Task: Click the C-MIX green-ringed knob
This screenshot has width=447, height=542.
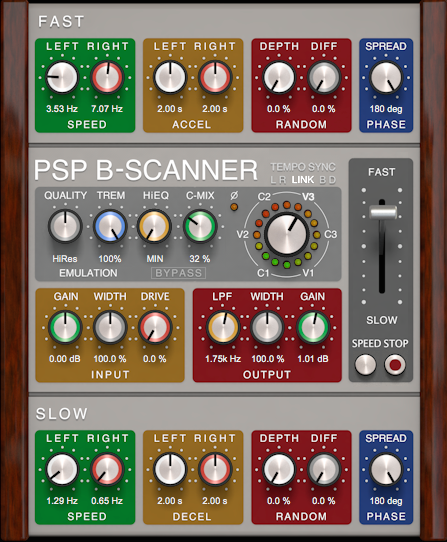Action: (199, 227)
